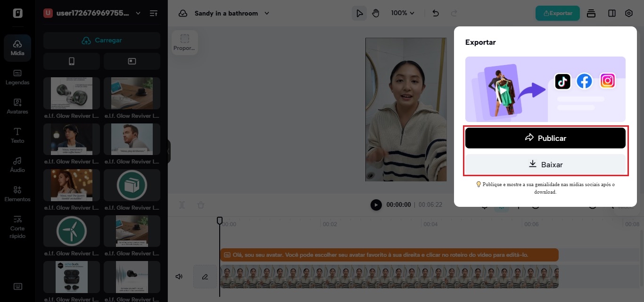Click the Carregar upload button
Image resolution: width=644 pixels, height=302 pixels.
click(x=102, y=41)
